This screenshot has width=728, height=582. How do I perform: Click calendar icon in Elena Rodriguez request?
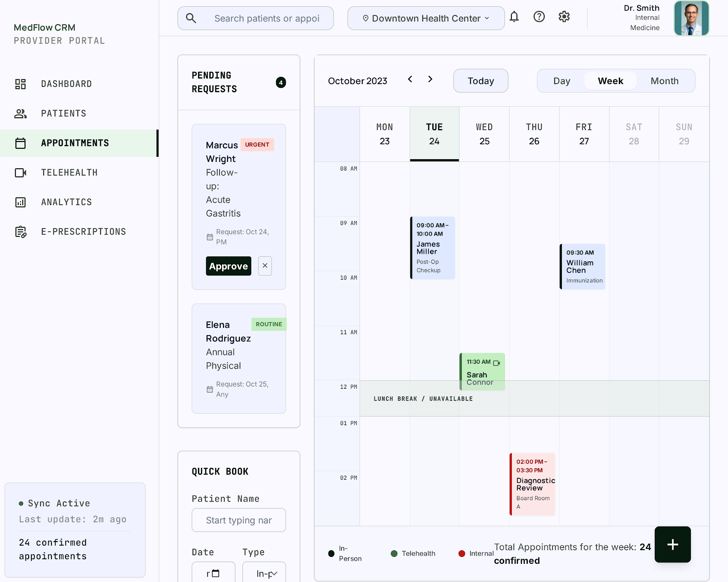[x=210, y=390]
